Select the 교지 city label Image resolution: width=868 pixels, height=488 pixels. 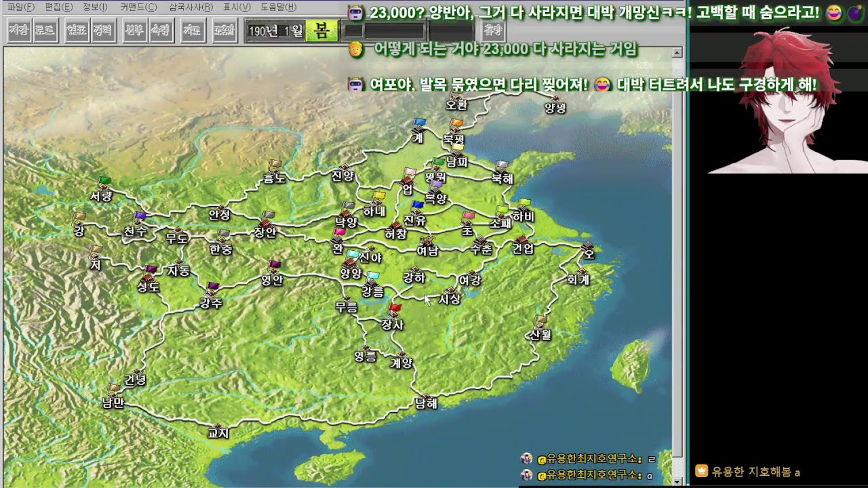(218, 434)
